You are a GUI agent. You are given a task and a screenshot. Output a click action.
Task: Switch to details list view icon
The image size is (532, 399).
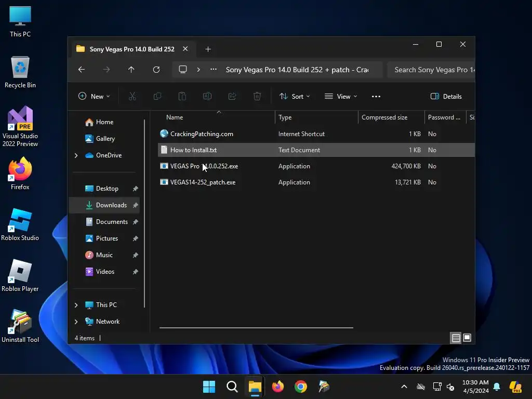coord(456,338)
